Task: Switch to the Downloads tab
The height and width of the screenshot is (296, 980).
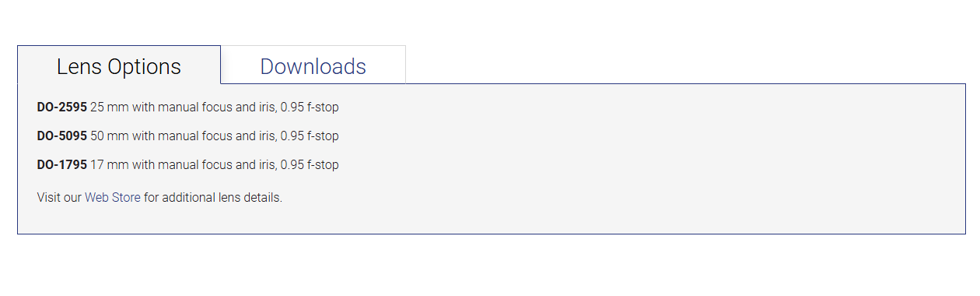Action: pyautogui.click(x=313, y=66)
